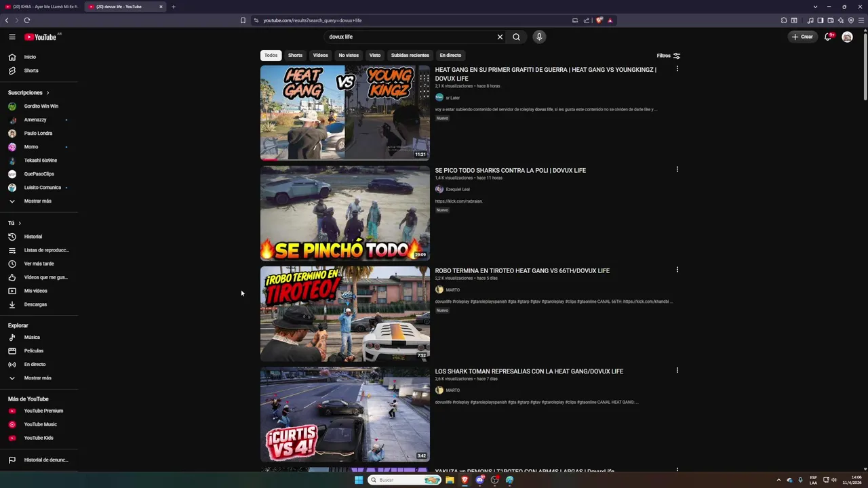Click the Crear button
Screen dimensions: 868x488
[802, 37]
